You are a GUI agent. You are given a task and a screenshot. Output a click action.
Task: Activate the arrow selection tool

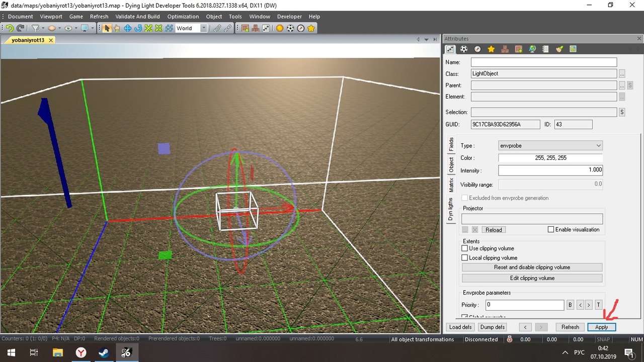pyautogui.click(x=107, y=28)
